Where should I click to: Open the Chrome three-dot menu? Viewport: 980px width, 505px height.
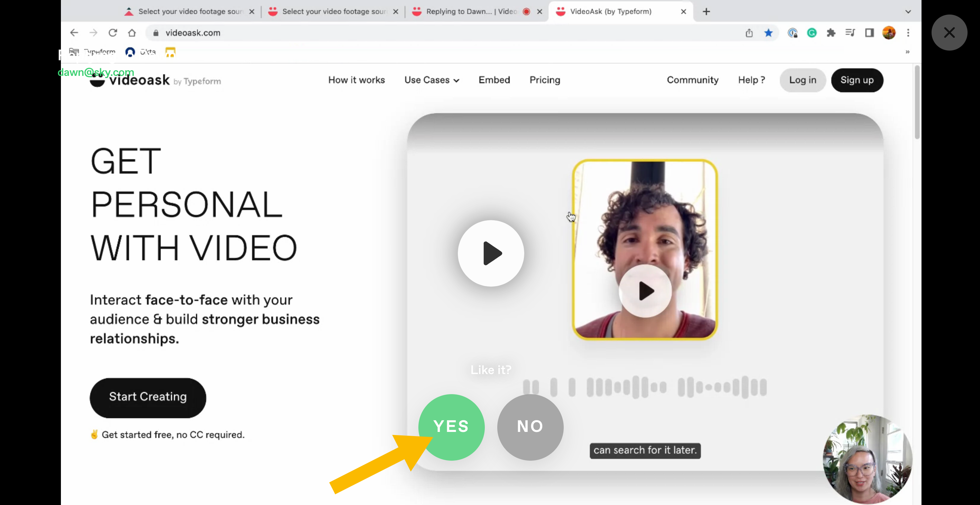908,33
